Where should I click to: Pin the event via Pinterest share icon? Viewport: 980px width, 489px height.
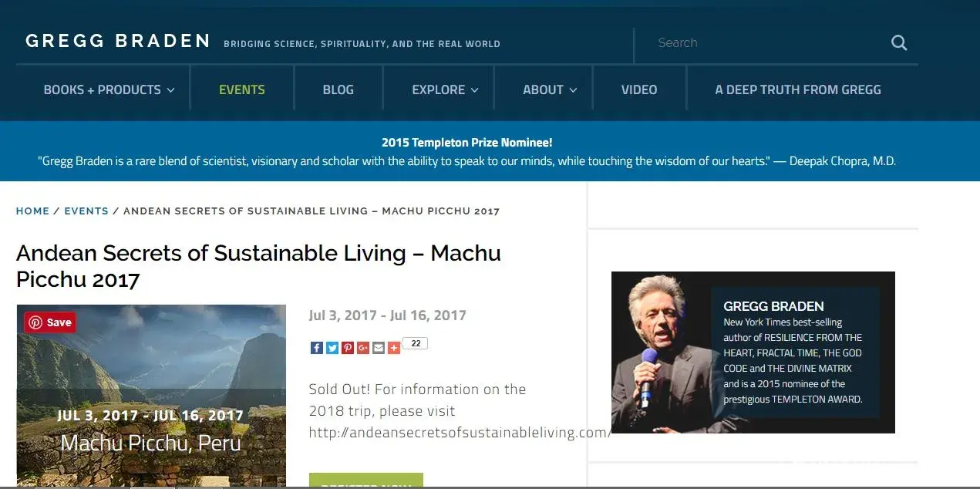click(x=348, y=348)
